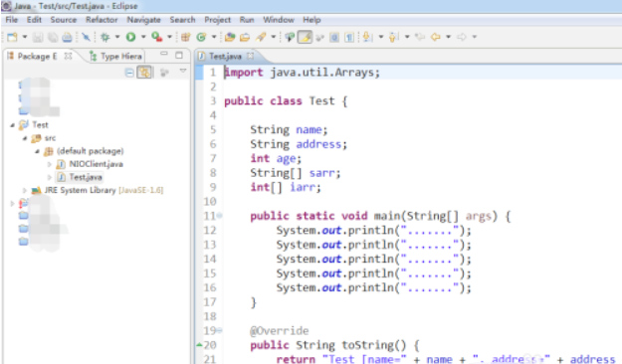Switch to the Type Hierarchy tab

coord(115,57)
